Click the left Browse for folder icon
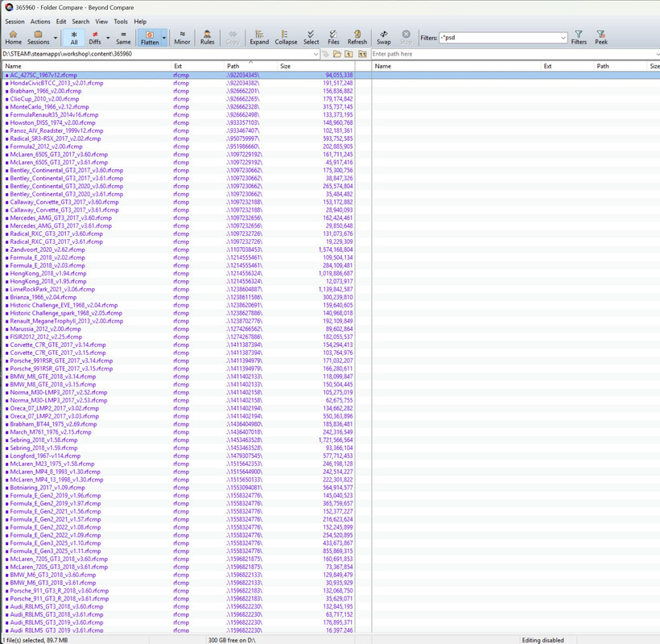The width and height of the screenshot is (660, 644). 336,54
